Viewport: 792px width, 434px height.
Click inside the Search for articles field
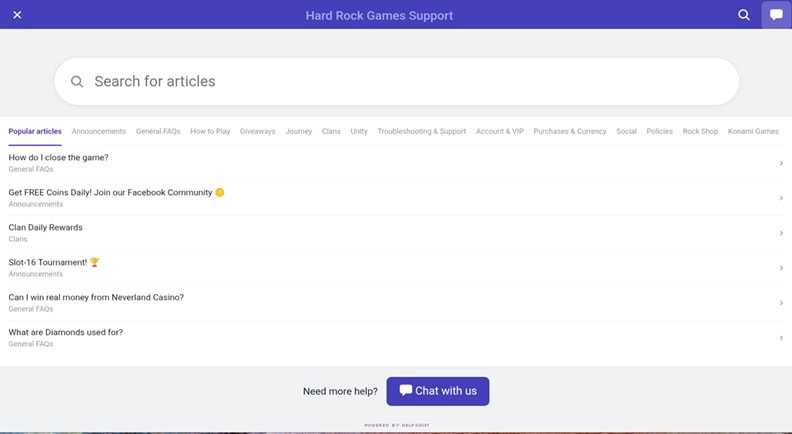[400, 82]
